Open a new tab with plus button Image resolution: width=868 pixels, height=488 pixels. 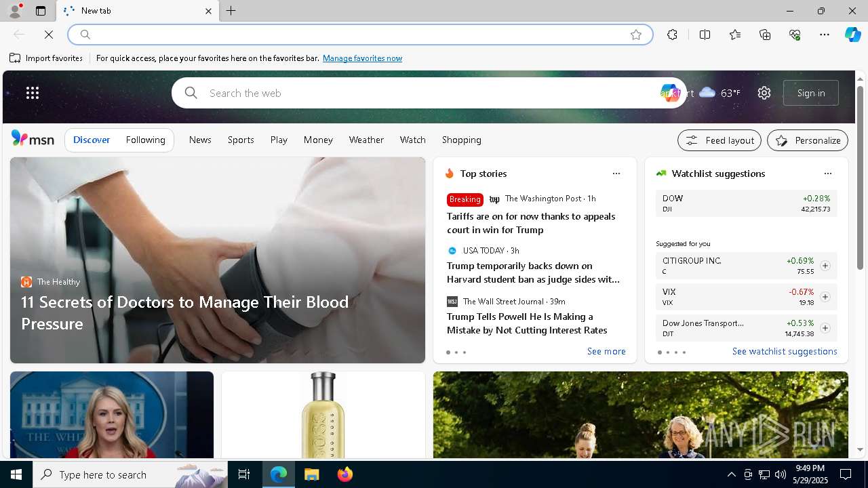[231, 11]
